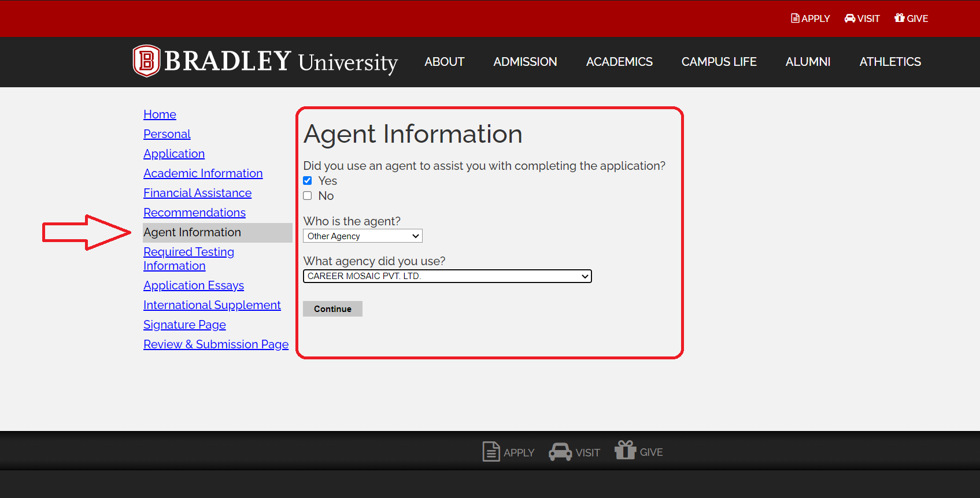Open the Signature Page link
The height and width of the screenshot is (498, 980).
tap(184, 325)
